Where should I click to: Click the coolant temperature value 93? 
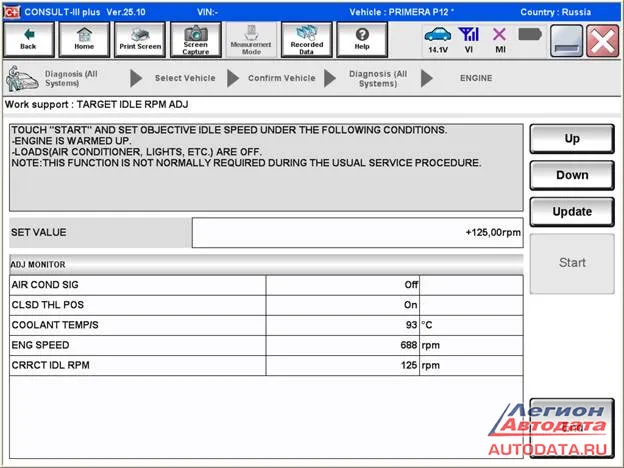pos(411,325)
